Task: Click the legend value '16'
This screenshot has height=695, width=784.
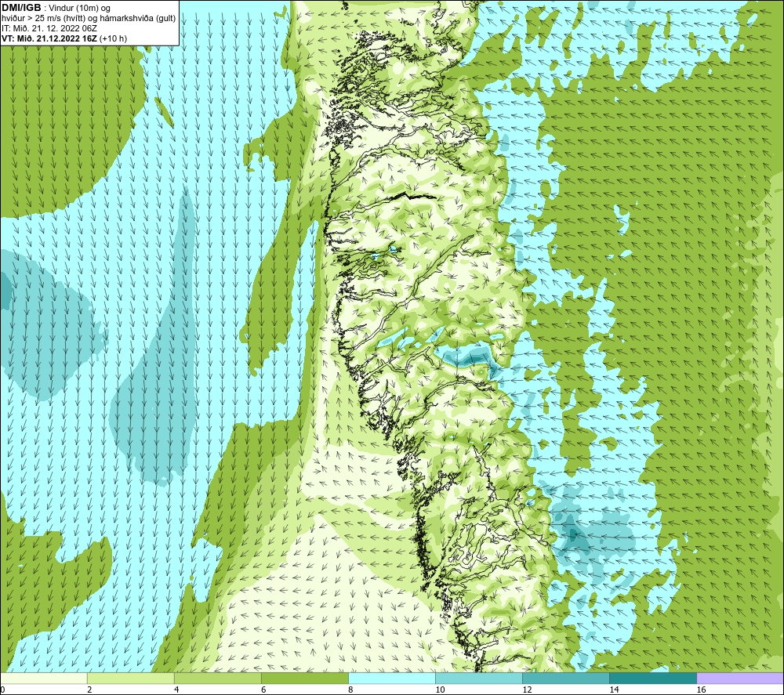Action: 701,690
